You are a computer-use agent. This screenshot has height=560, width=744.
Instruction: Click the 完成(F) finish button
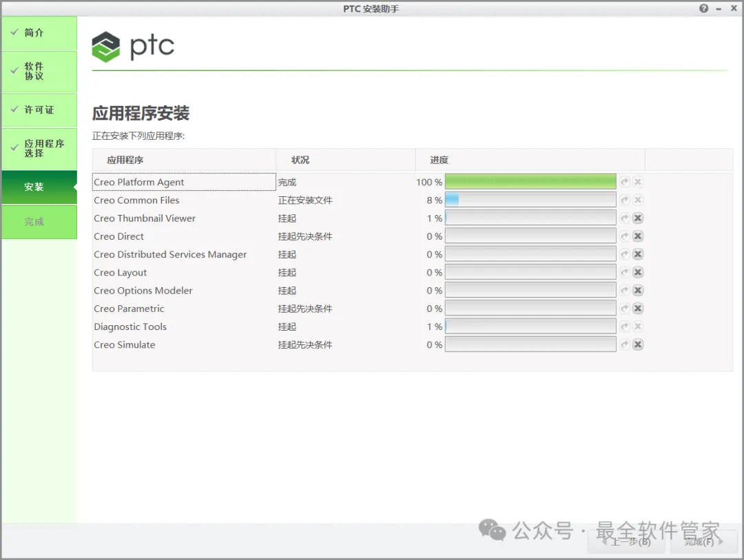[703, 541]
